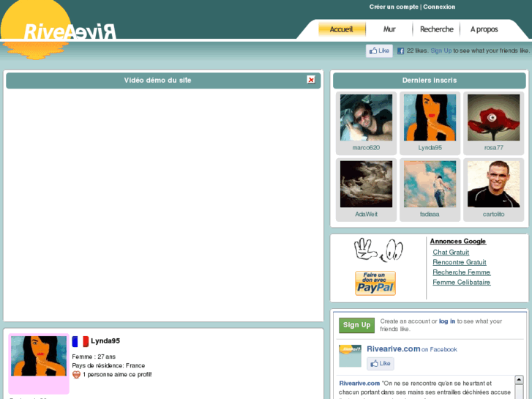This screenshot has width=532, height=399.
Task: Open the Femme Celibataire ad link
Action: (462, 282)
